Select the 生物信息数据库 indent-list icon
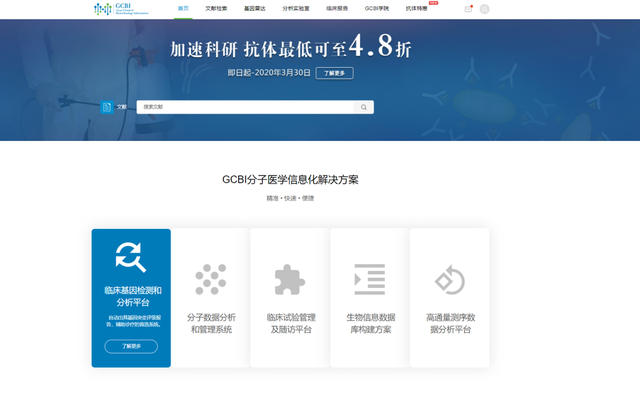 370,279
